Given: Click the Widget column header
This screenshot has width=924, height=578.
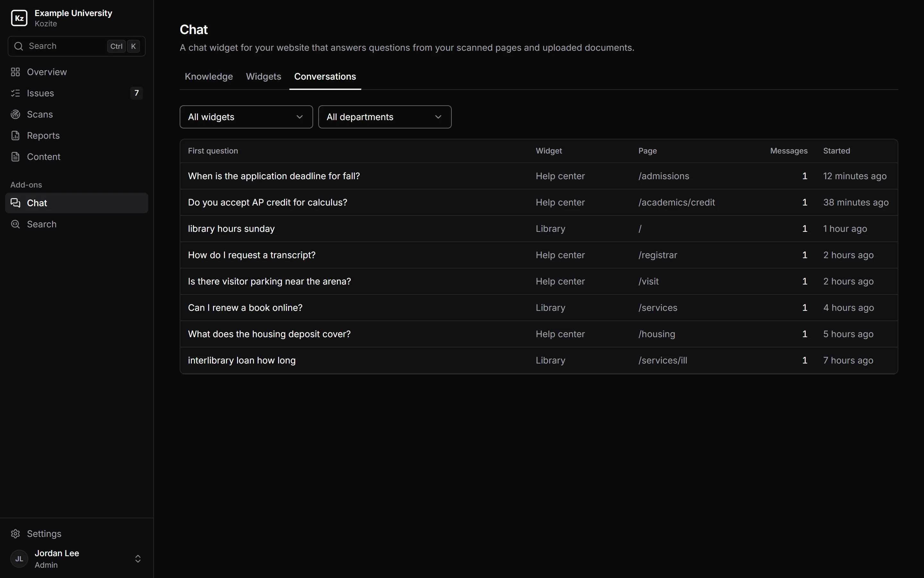Looking at the screenshot, I should click(x=549, y=151).
